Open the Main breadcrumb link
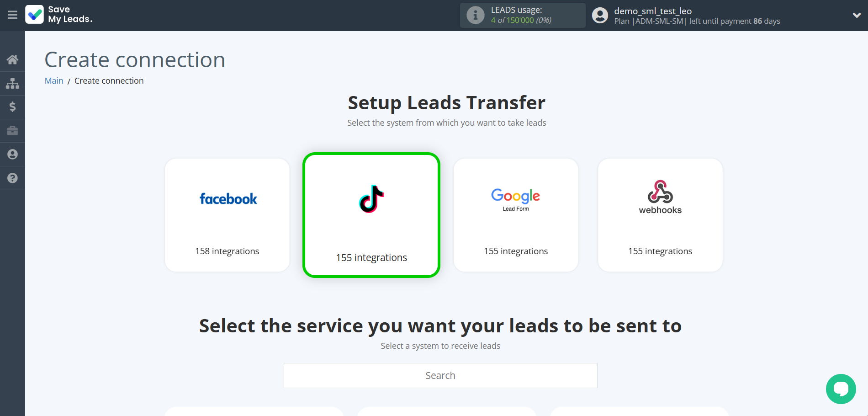868x416 pixels. pyautogui.click(x=54, y=80)
